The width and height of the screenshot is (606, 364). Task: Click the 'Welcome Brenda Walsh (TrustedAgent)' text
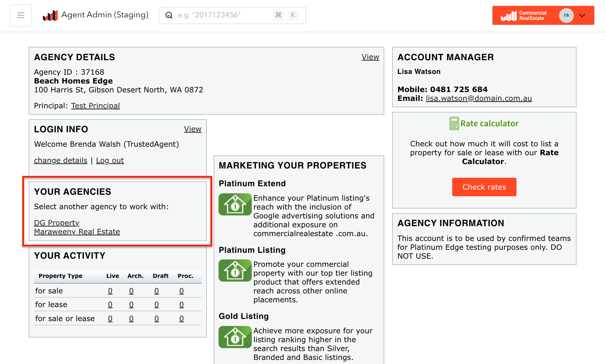[x=106, y=144]
